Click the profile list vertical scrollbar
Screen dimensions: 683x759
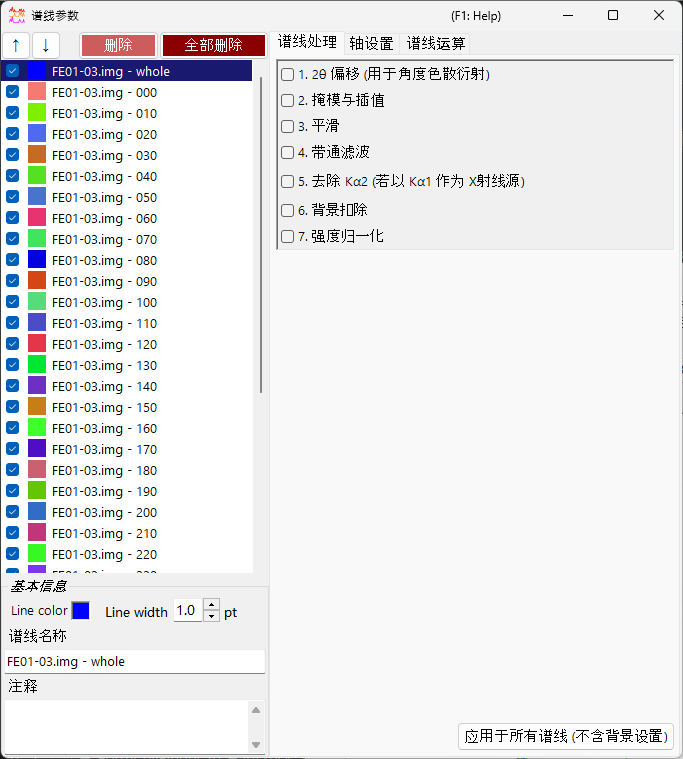point(261,235)
